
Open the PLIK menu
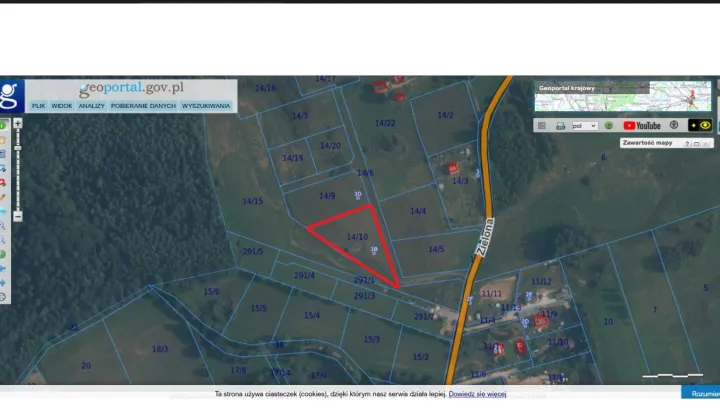click(x=39, y=106)
